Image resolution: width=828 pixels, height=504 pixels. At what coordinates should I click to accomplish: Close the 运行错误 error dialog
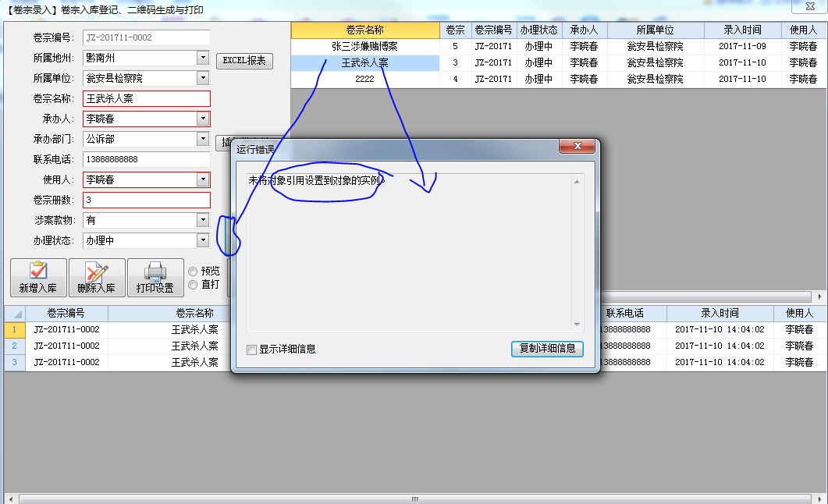577,147
